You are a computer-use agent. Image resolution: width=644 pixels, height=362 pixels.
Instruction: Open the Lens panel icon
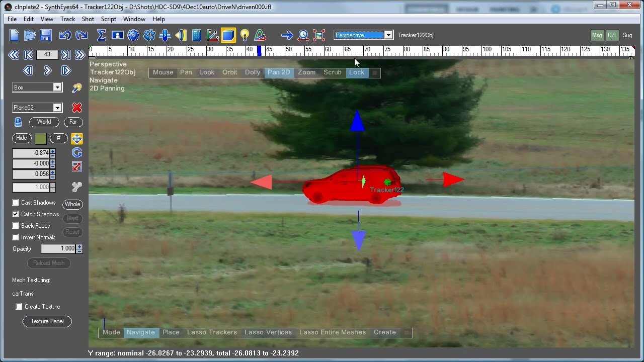point(181,35)
